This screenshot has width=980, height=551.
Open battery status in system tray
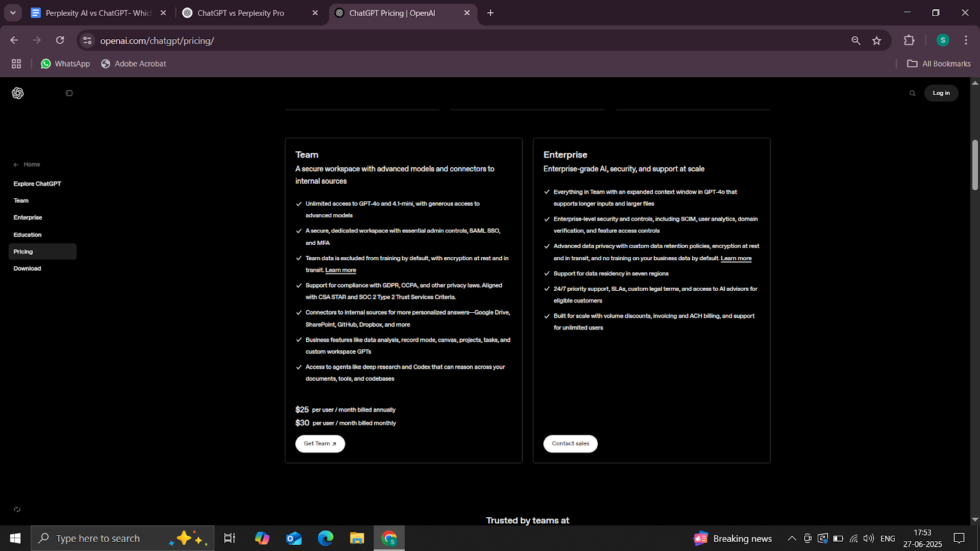click(838, 538)
